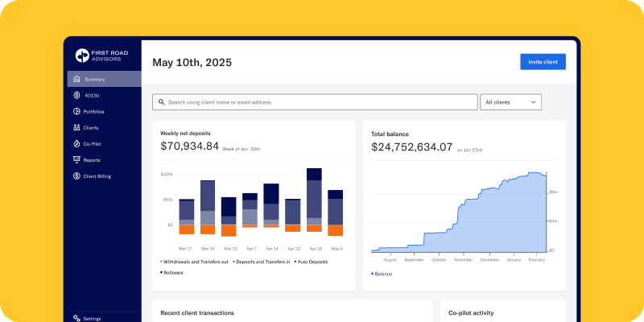Click the Clients people icon

76,127
